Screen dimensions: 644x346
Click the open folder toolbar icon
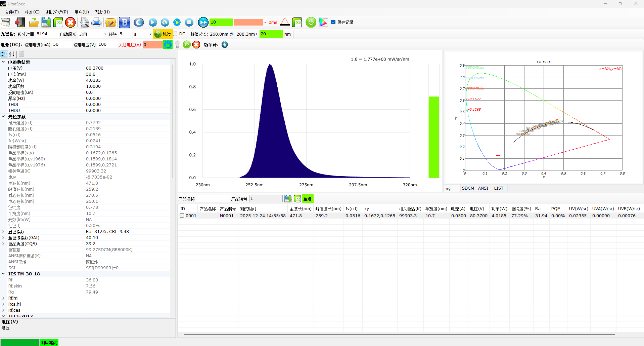[x=34, y=22]
